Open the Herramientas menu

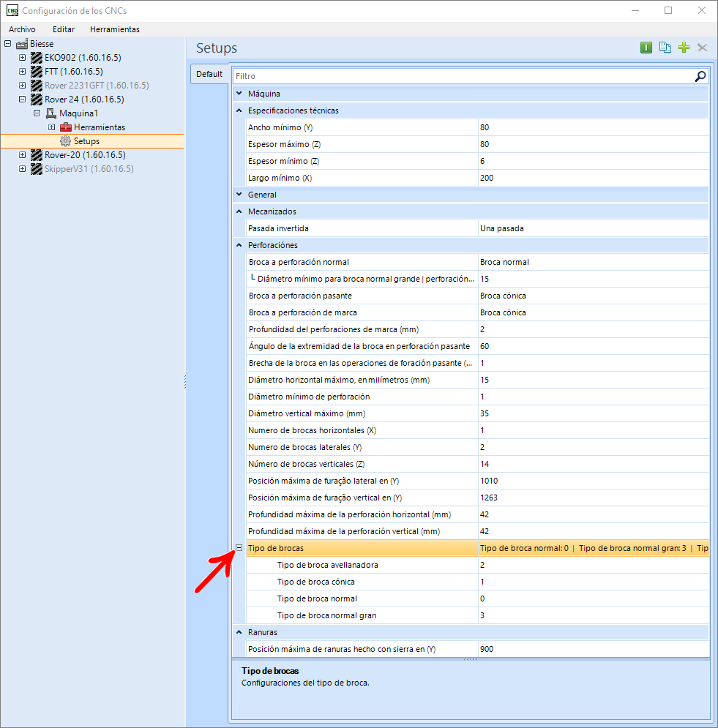(115, 29)
